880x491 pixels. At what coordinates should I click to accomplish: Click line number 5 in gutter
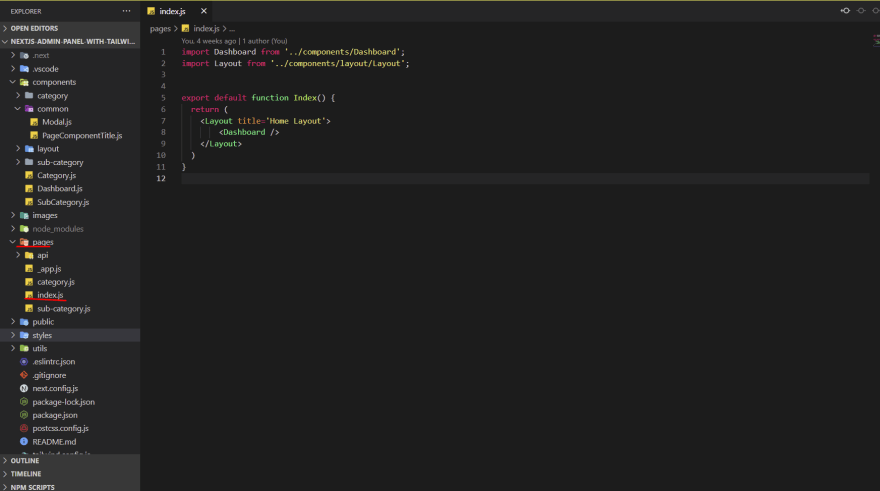(x=163, y=98)
